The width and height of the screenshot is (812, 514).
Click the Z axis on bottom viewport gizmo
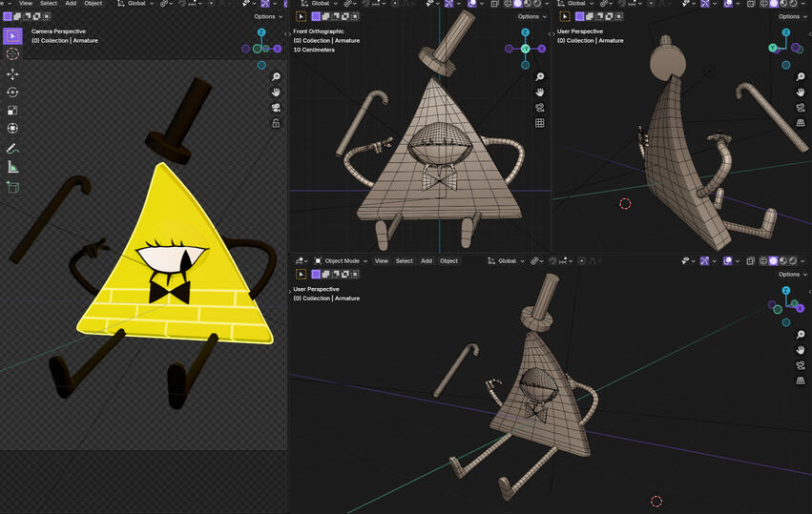(785, 290)
